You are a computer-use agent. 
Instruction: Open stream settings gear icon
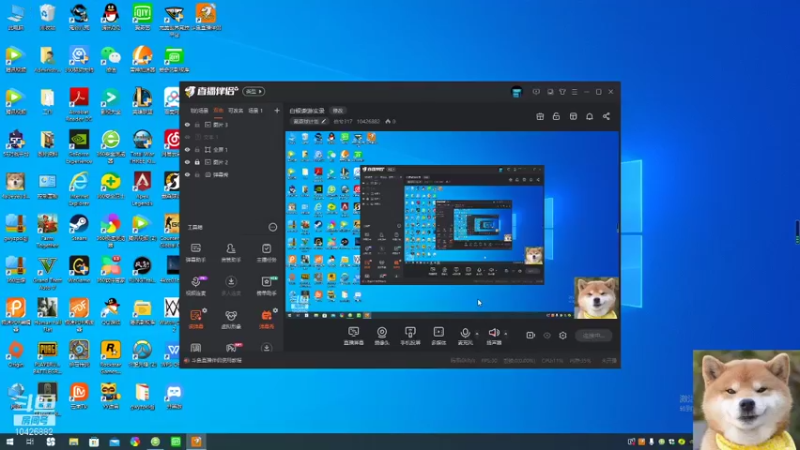point(563,335)
